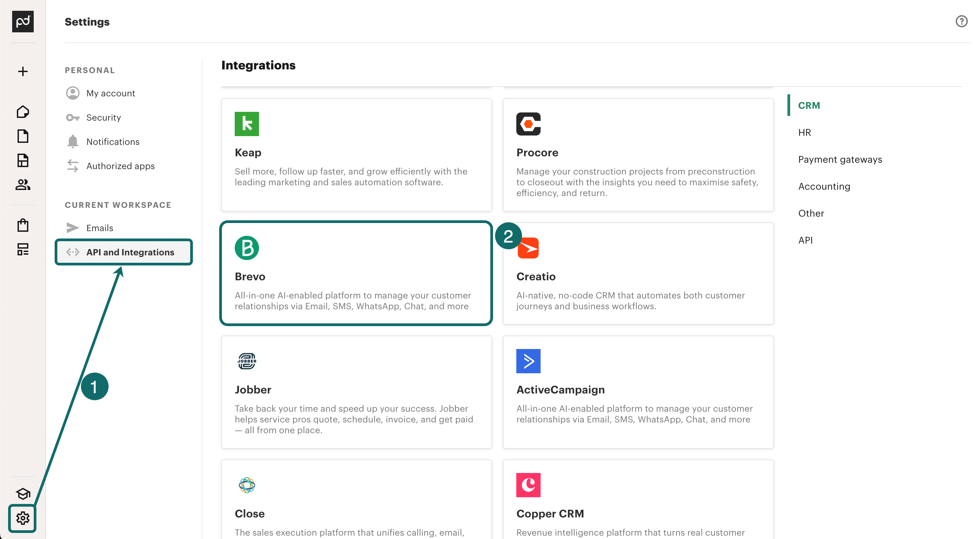980x539 pixels.
Task: Click the PandaDoc logo icon
Action: click(23, 21)
